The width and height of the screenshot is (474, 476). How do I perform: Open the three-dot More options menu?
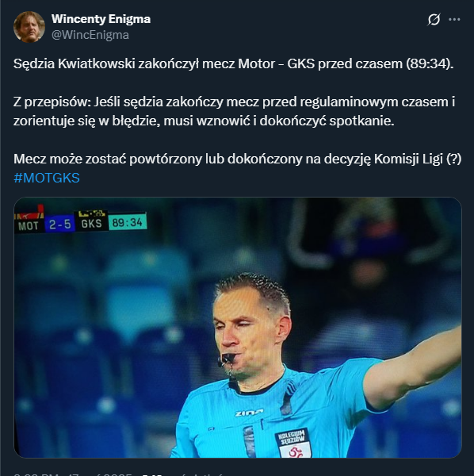454,19
